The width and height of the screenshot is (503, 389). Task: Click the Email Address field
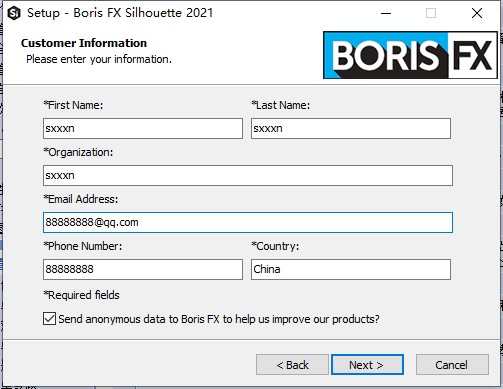(248, 222)
